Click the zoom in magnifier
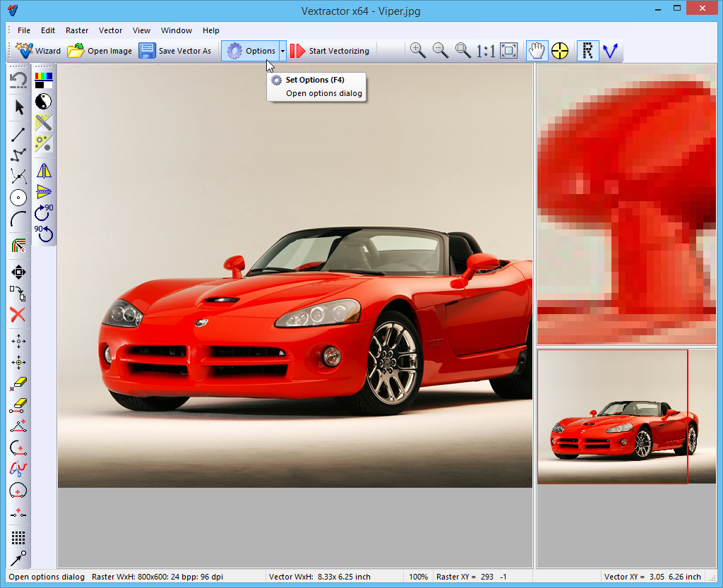 pos(417,50)
